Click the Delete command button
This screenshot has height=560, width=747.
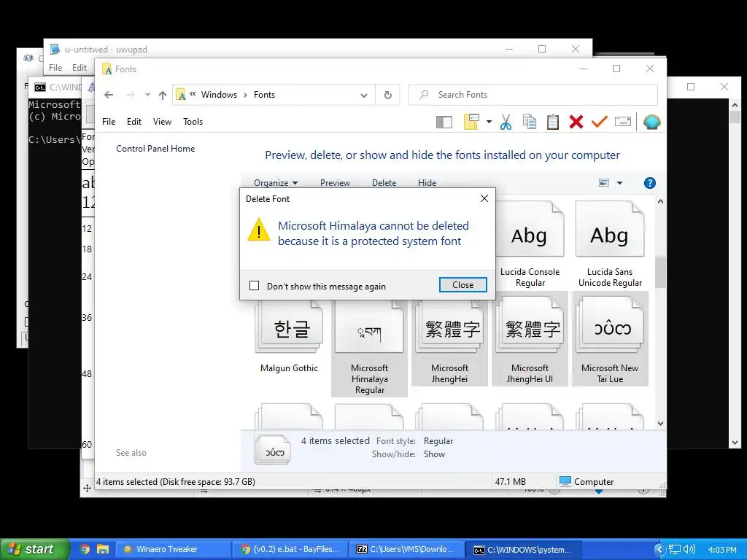pos(384,183)
